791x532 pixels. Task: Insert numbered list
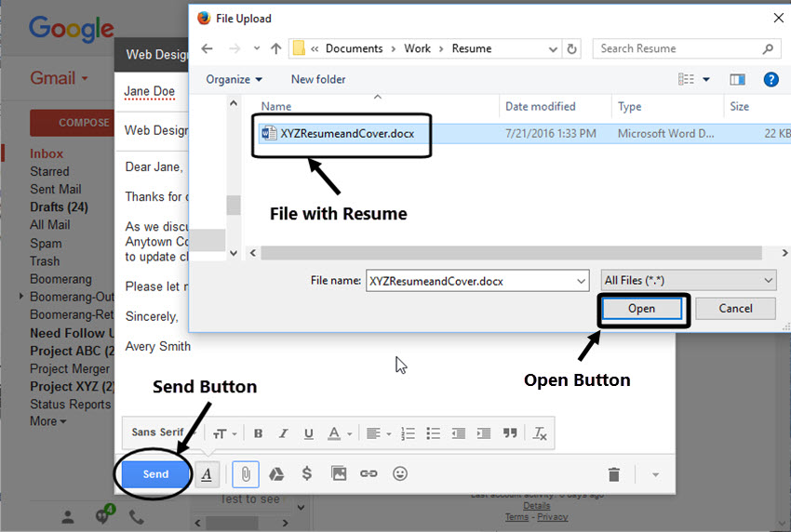pyautogui.click(x=409, y=433)
